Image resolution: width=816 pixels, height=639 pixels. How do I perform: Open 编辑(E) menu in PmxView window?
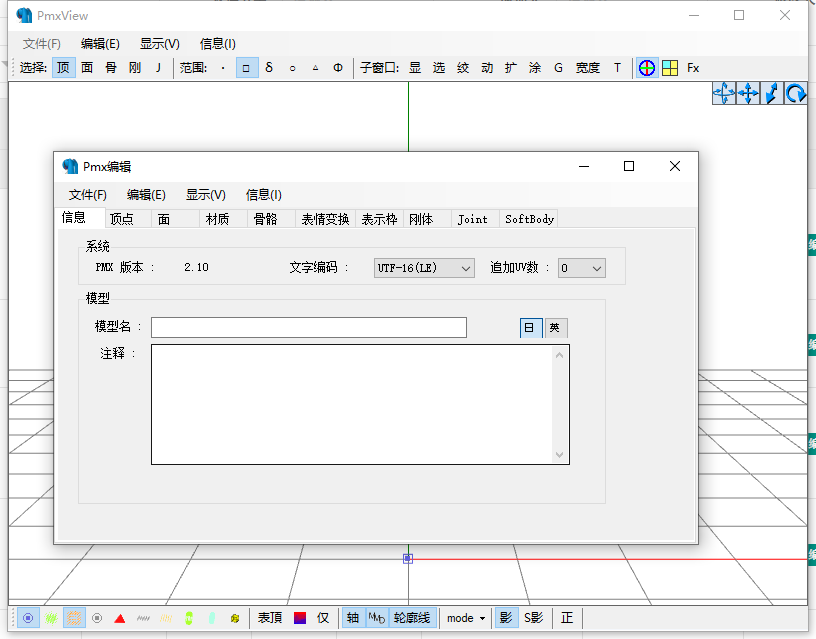pyautogui.click(x=100, y=44)
